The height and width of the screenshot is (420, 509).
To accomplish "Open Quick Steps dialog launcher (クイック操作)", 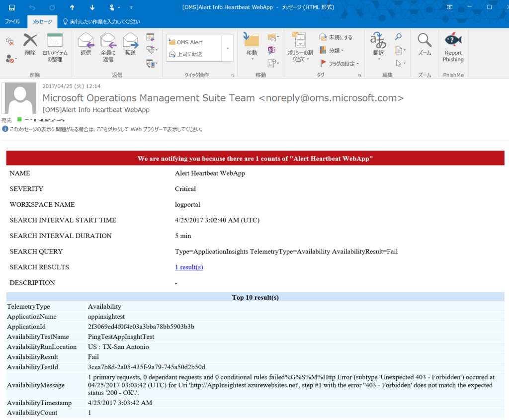I will tap(233, 75).
